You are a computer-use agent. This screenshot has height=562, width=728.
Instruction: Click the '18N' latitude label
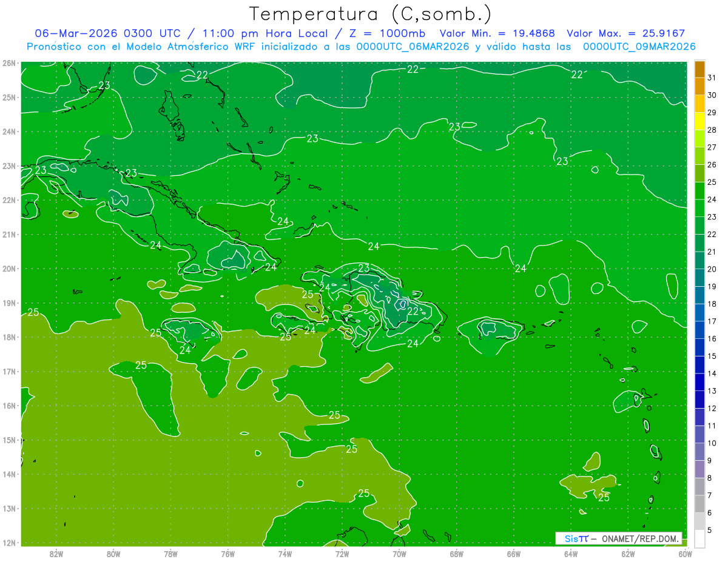click(8, 337)
